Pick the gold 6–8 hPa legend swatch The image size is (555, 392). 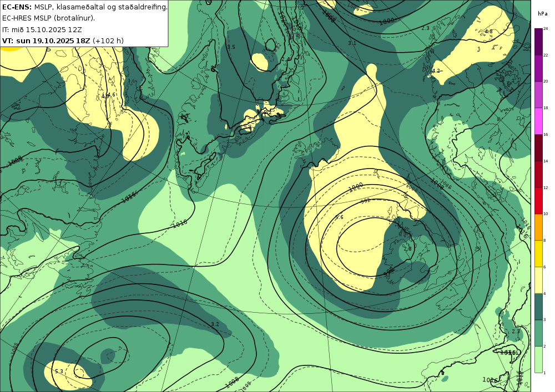pos(538,253)
